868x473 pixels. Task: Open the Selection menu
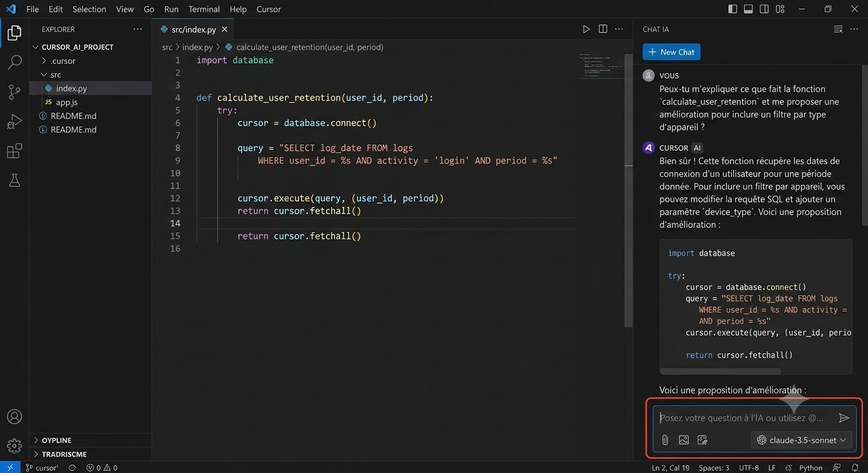click(89, 9)
